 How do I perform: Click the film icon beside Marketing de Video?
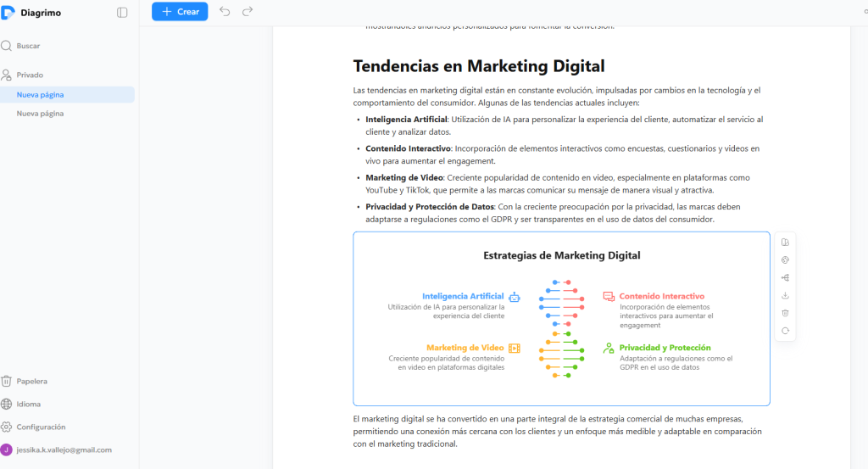515,349
